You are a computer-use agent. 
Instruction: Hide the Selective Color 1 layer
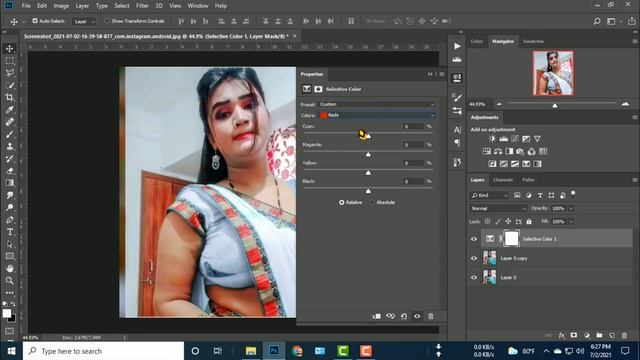(x=474, y=239)
